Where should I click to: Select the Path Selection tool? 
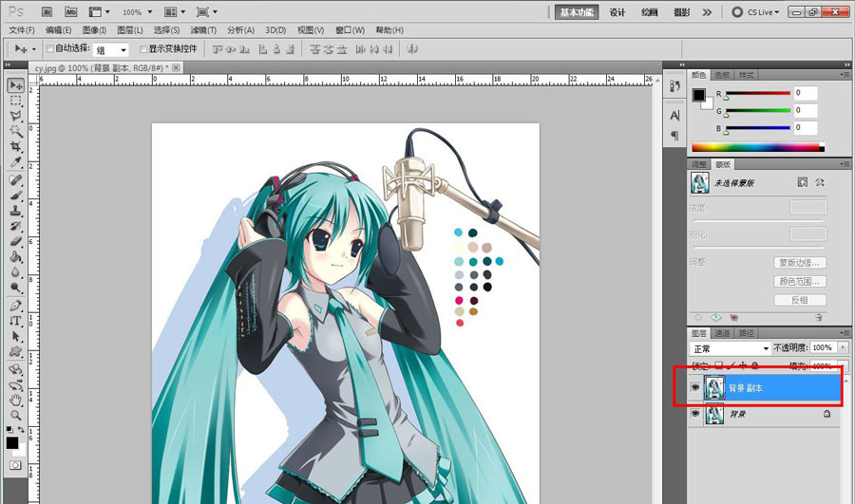pyautogui.click(x=16, y=336)
